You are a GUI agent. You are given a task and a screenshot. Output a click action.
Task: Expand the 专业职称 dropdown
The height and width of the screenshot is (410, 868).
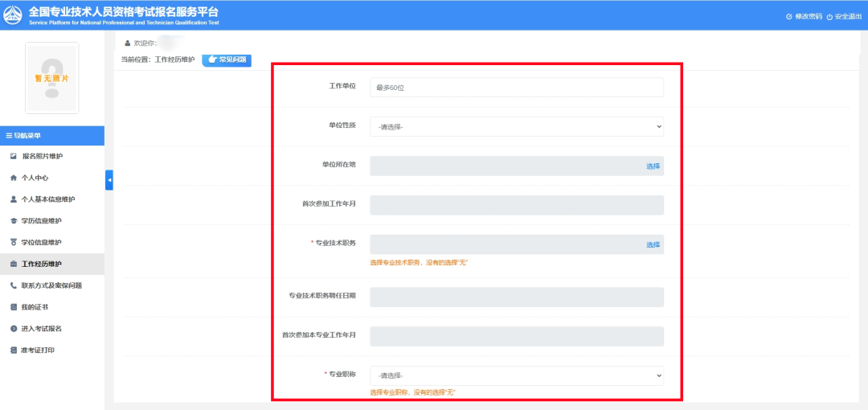click(517, 375)
